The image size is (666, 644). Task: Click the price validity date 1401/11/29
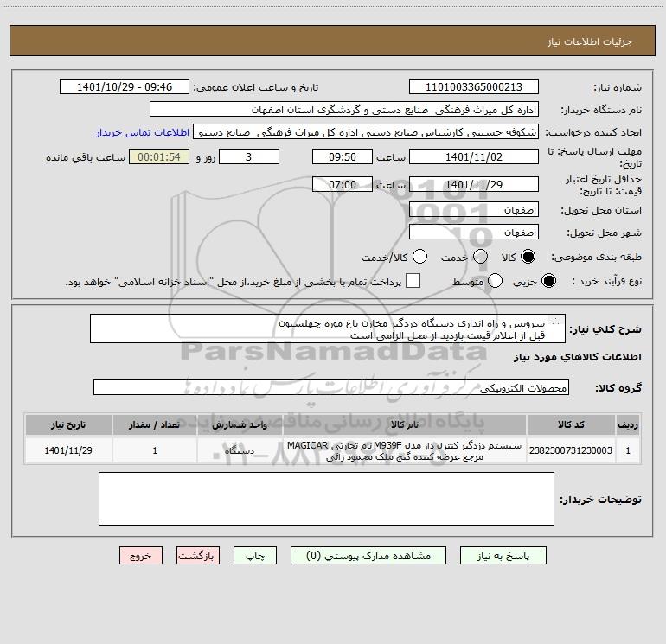coord(474,184)
